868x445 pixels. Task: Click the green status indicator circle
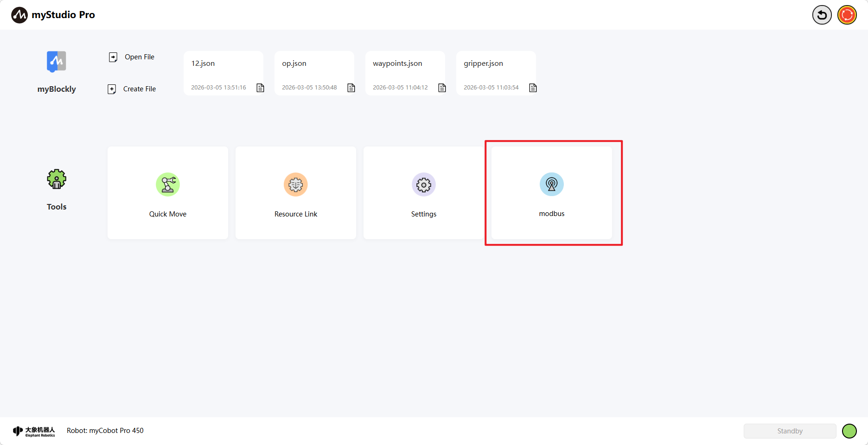(x=849, y=431)
